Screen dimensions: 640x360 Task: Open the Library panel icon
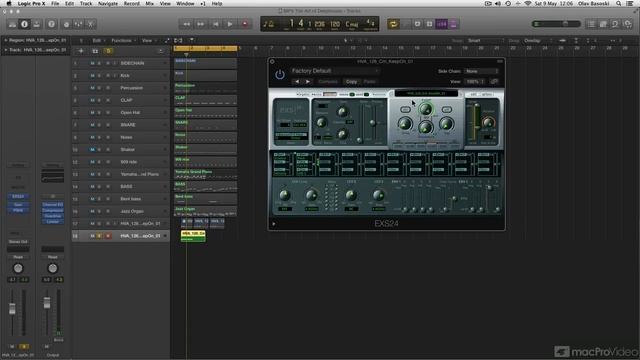[x=12, y=24]
